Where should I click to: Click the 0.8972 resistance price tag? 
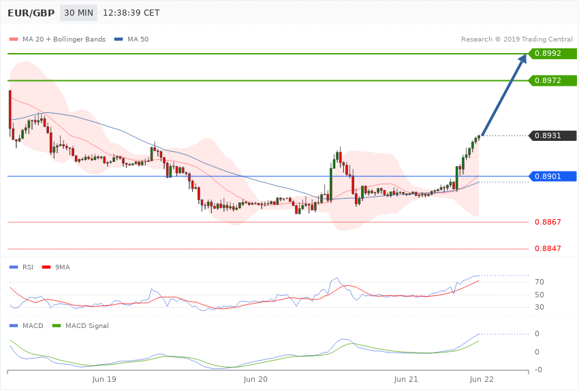tap(552, 80)
